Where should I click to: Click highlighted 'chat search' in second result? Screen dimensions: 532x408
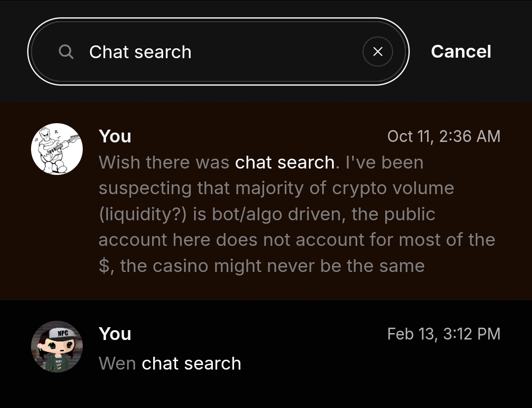coord(191,364)
